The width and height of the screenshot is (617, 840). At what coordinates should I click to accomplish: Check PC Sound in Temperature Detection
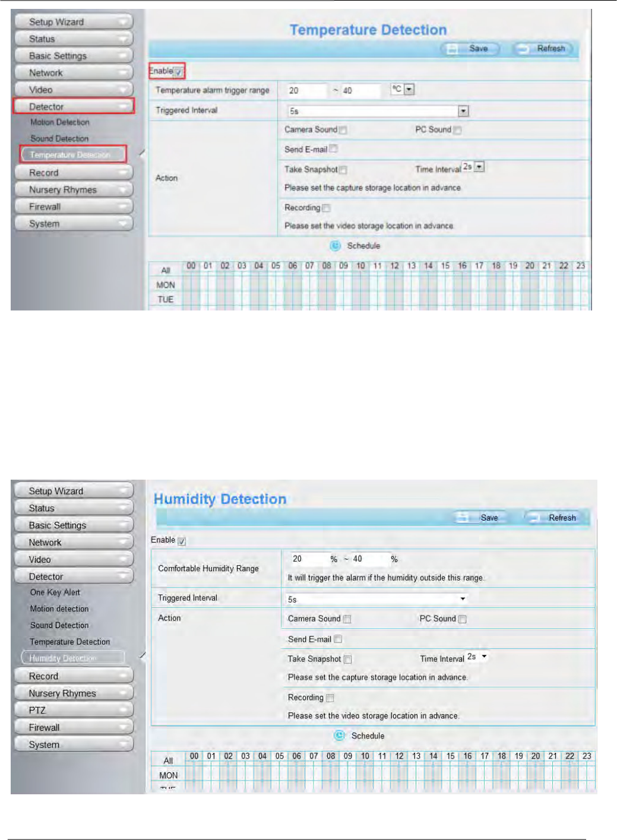[x=457, y=130]
